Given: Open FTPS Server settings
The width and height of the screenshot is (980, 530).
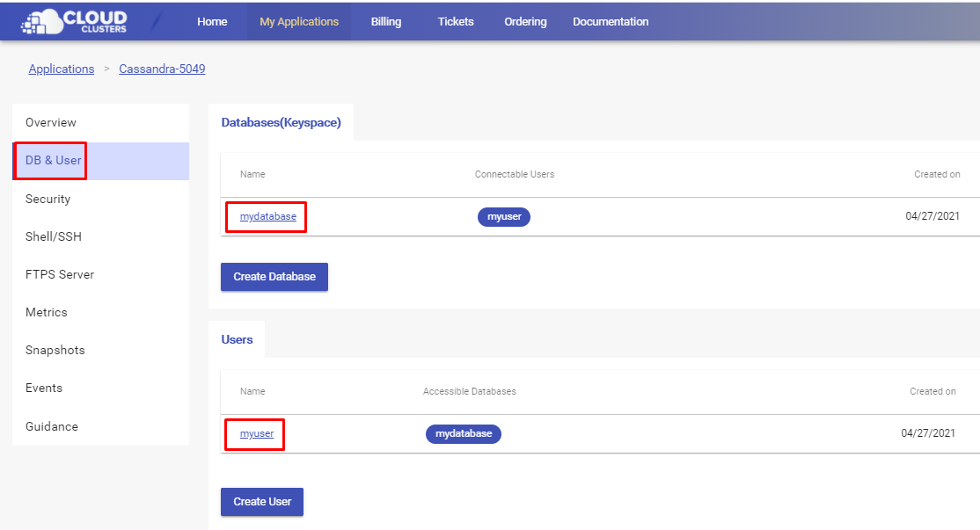Looking at the screenshot, I should [60, 275].
